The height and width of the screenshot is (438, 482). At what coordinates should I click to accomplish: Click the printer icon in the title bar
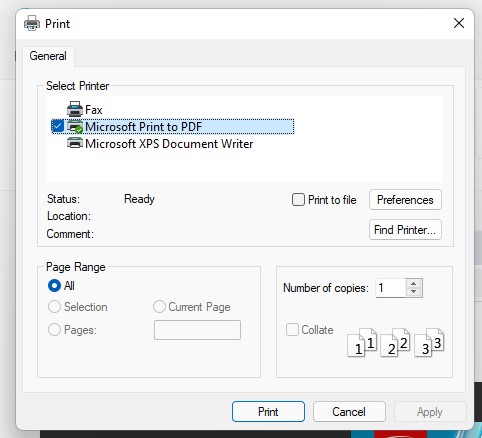[x=32, y=23]
